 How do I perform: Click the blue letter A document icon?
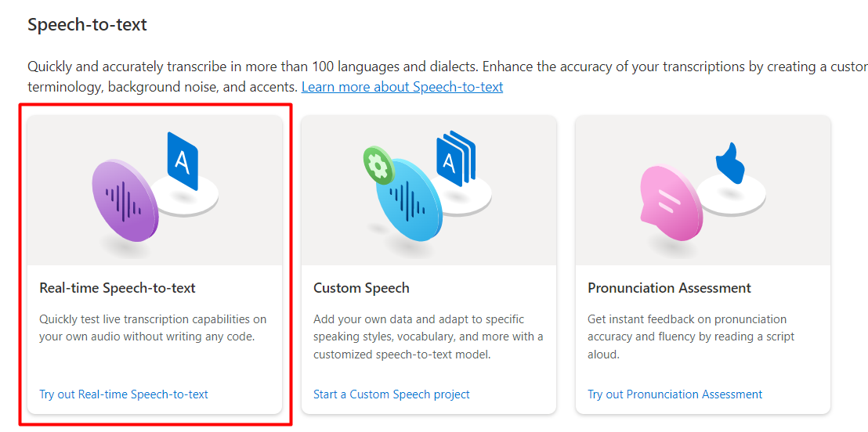click(x=183, y=161)
